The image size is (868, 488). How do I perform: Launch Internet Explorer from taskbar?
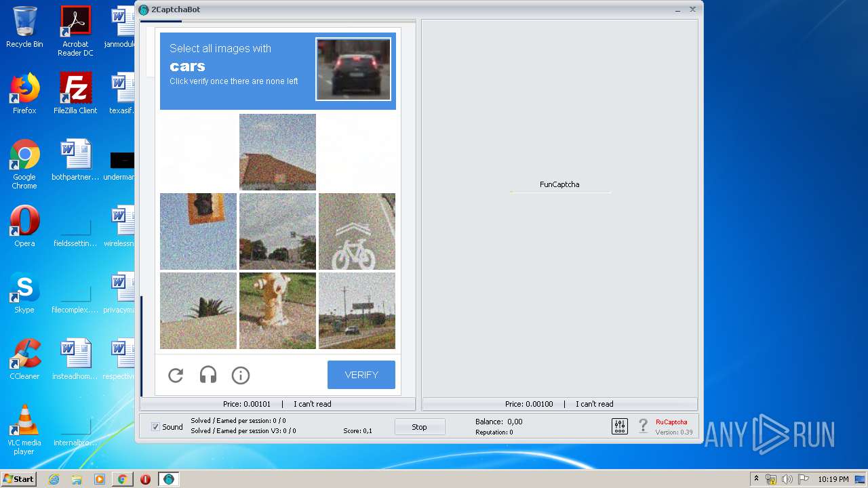click(x=54, y=479)
